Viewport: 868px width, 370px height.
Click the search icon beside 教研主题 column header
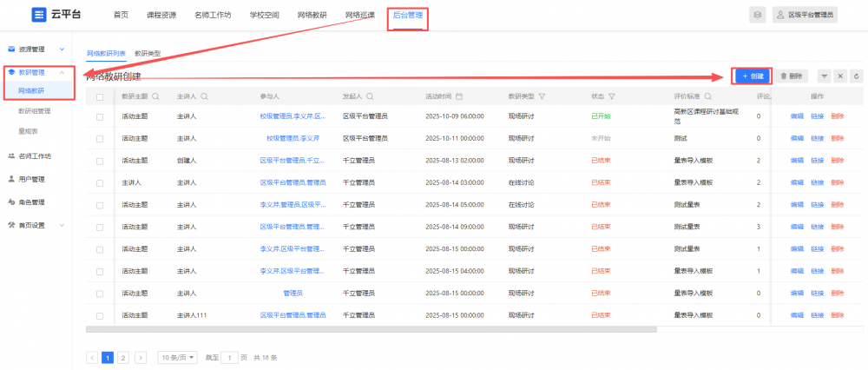tap(155, 96)
